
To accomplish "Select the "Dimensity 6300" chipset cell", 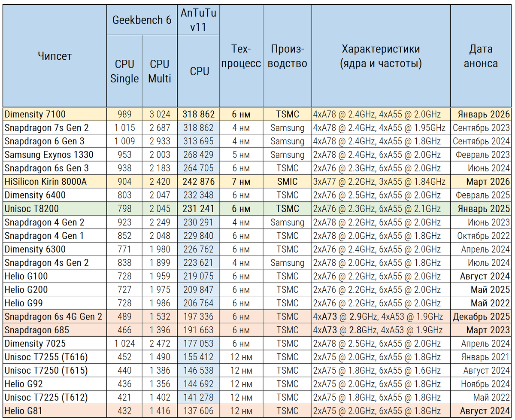I will 55,249.
